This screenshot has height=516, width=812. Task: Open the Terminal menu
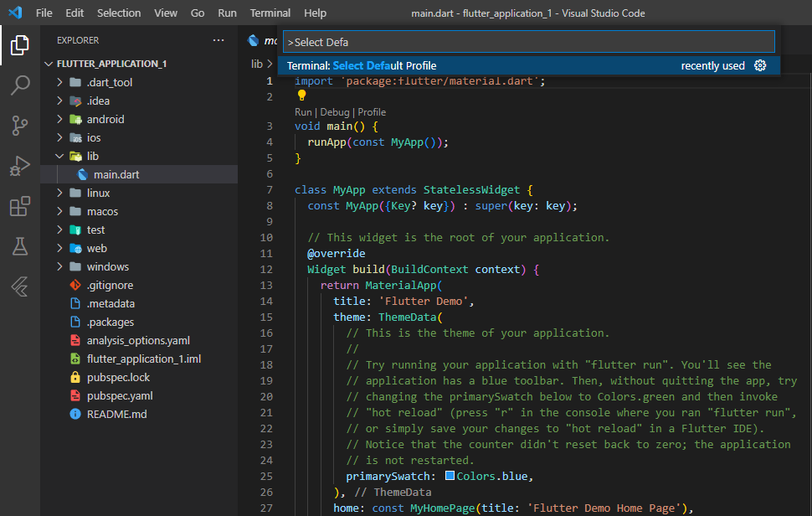(270, 13)
